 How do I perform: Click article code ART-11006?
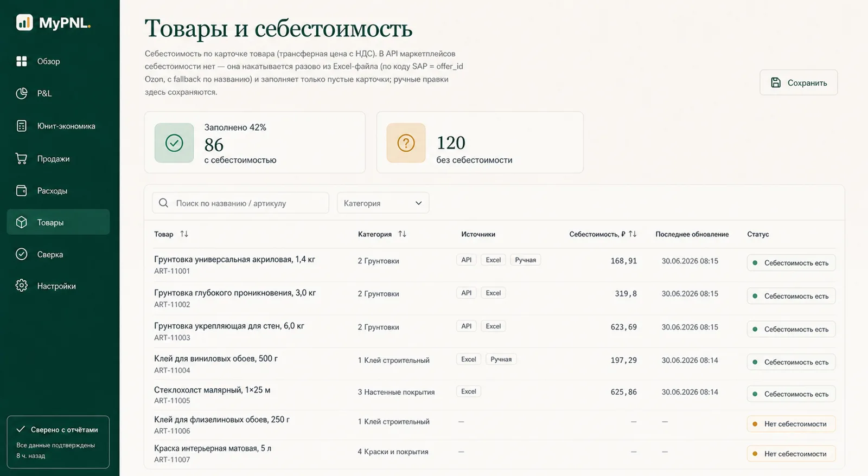pos(172,431)
